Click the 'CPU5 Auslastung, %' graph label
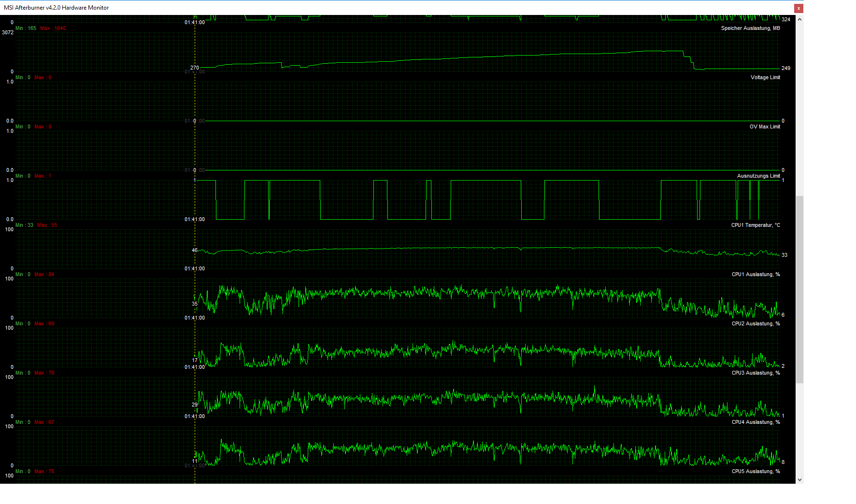 click(756, 471)
